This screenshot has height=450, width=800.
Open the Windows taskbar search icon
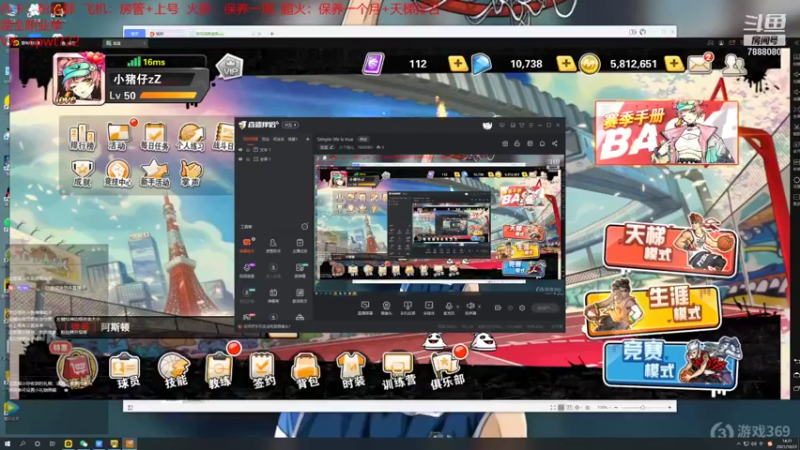point(22,444)
